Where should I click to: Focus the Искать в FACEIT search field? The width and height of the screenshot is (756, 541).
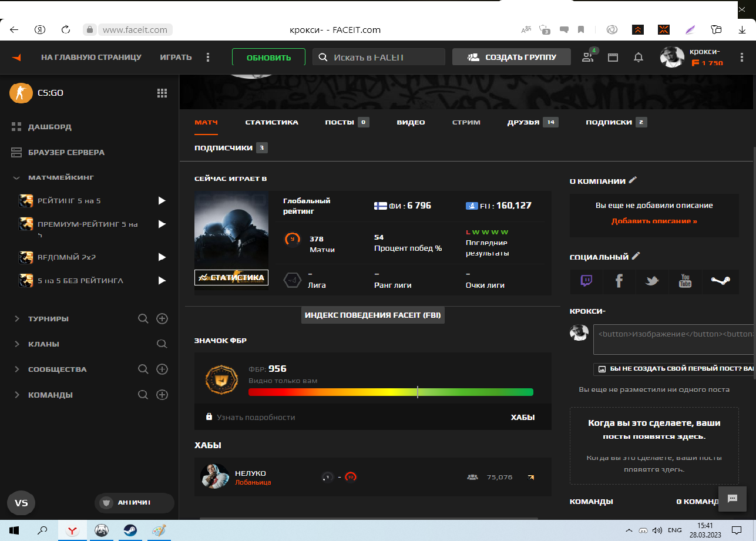[379, 57]
